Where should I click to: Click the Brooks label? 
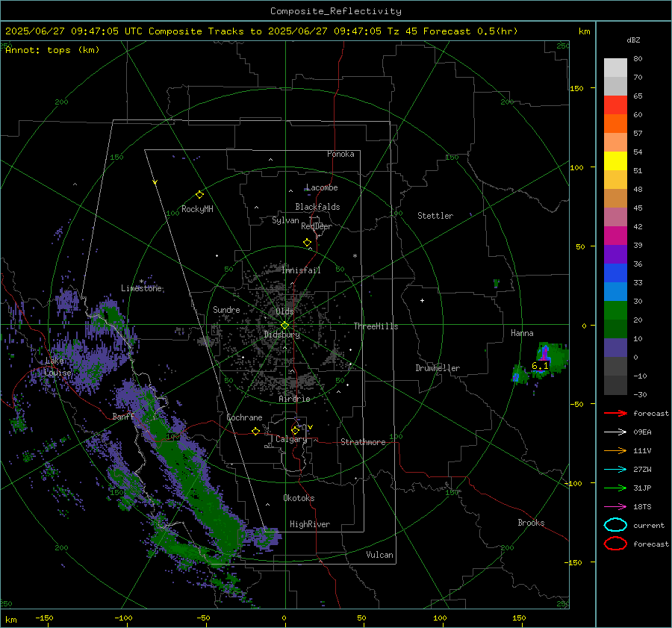point(531,523)
